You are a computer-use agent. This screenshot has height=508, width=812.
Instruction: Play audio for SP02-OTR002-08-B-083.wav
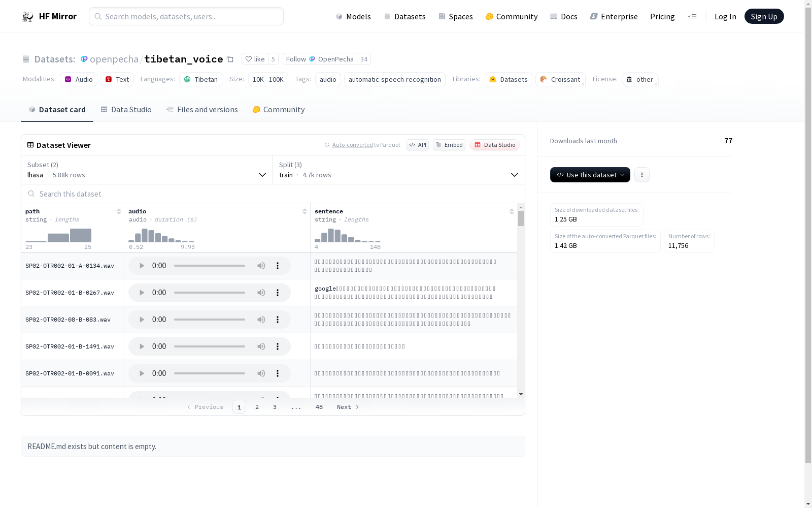(142, 320)
